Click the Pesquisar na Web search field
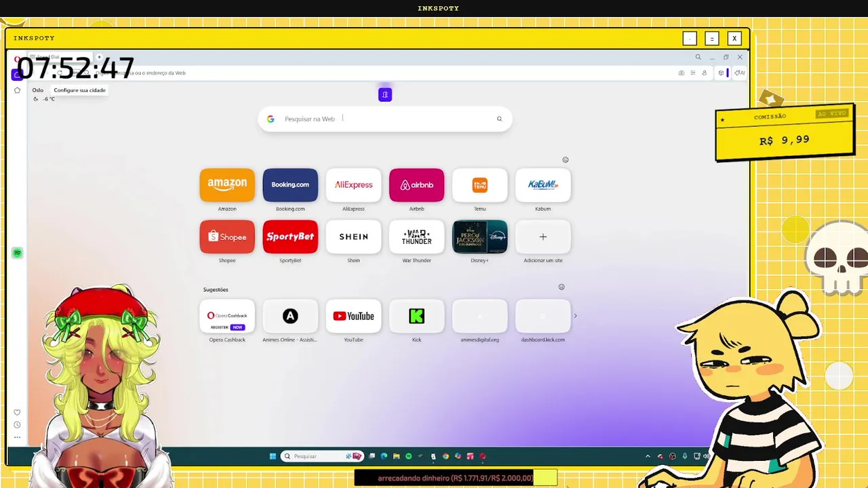This screenshot has height=488, width=868. [384, 119]
